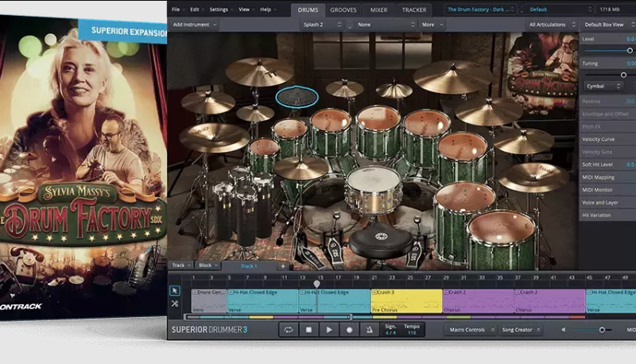The height and width of the screenshot is (364, 636).
Task: Click the brass snare drum in the kit
Action: tap(374, 190)
